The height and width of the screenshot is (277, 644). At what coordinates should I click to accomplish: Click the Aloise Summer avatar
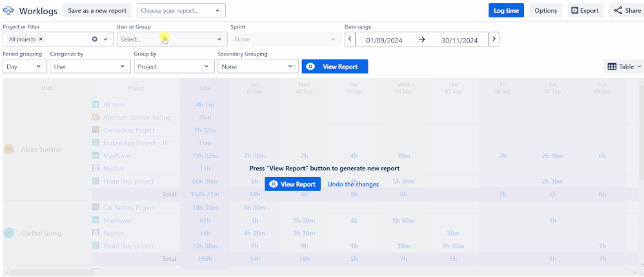(9, 150)
